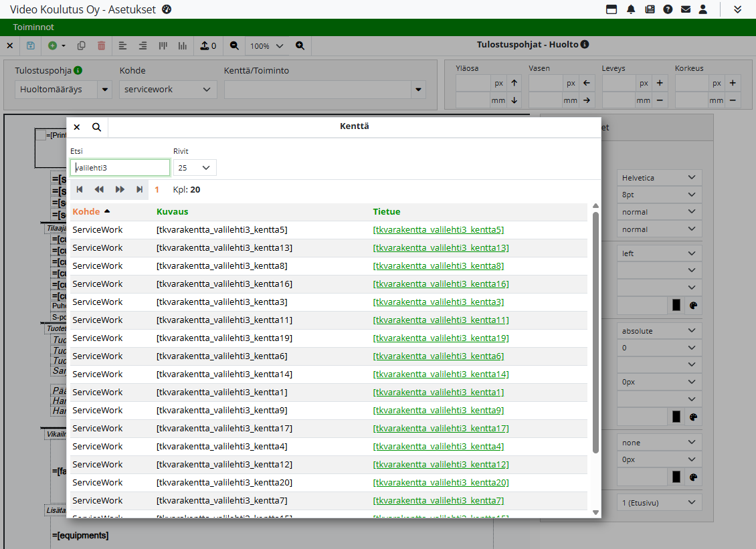Open the Helvetica font dropdown
The image size is (756, 549).
tap(659, 178)
